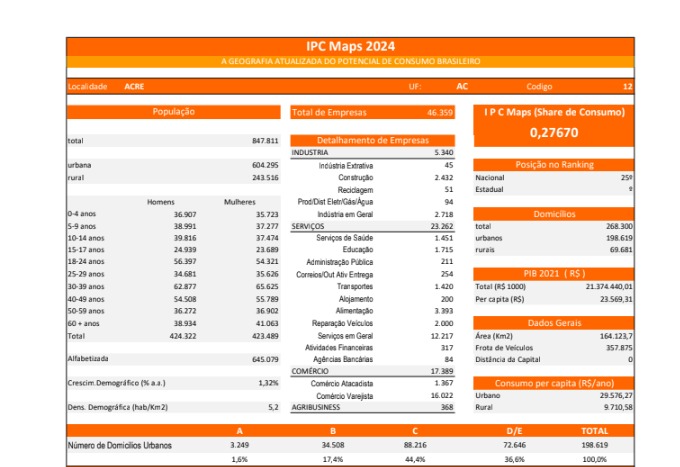
Task: Select the Alfabetizada value 645.079
Action: tap(265, 358)
